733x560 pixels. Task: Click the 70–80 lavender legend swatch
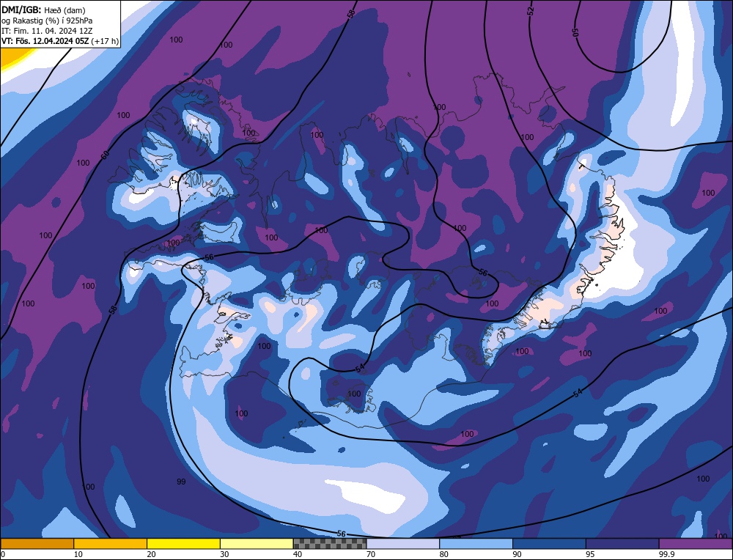[x=403, y=544]
